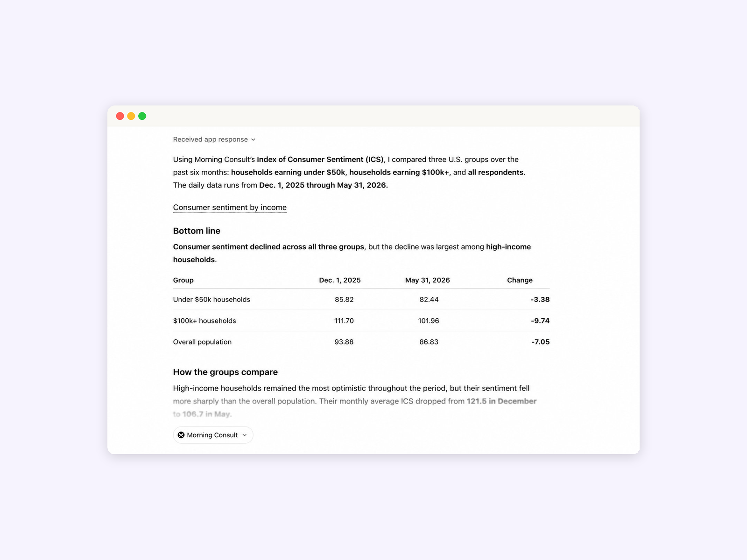Viewport: 747px width, 560px height.
Task: Click the Bottom line heading
Action: point(197,231)
